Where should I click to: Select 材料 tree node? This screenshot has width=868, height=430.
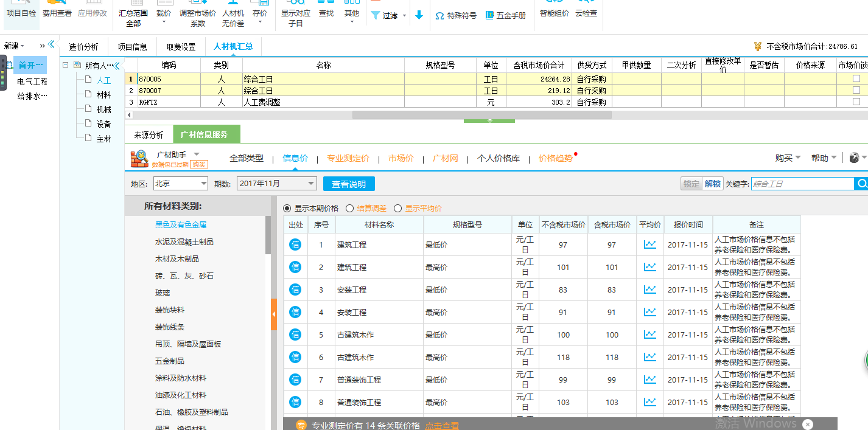[103, 95]
